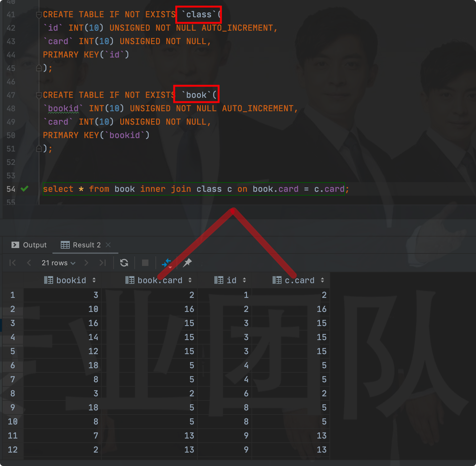Pin the Result 2 tab
The width and height of the screenshot is (476, 466).
187,263
